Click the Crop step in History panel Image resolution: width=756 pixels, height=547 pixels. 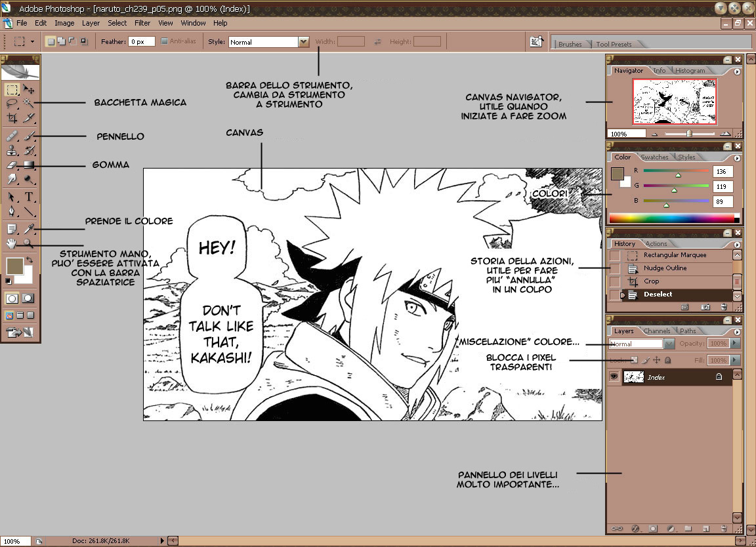(x=651, y=281)
